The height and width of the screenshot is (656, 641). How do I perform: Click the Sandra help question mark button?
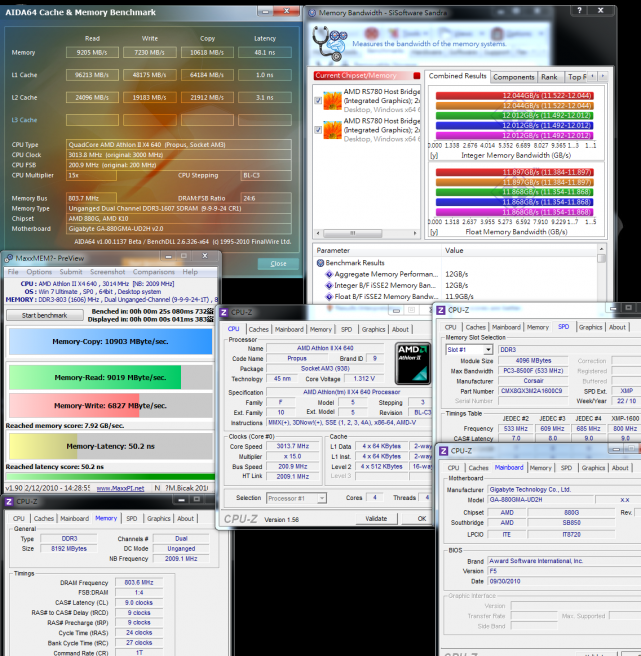[x=579, y=10]
